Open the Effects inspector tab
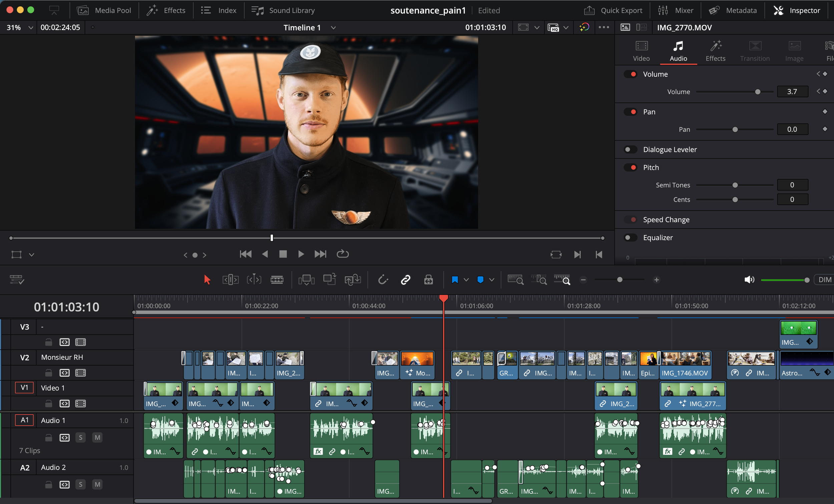The image size is (834, 504). (715, 51)
